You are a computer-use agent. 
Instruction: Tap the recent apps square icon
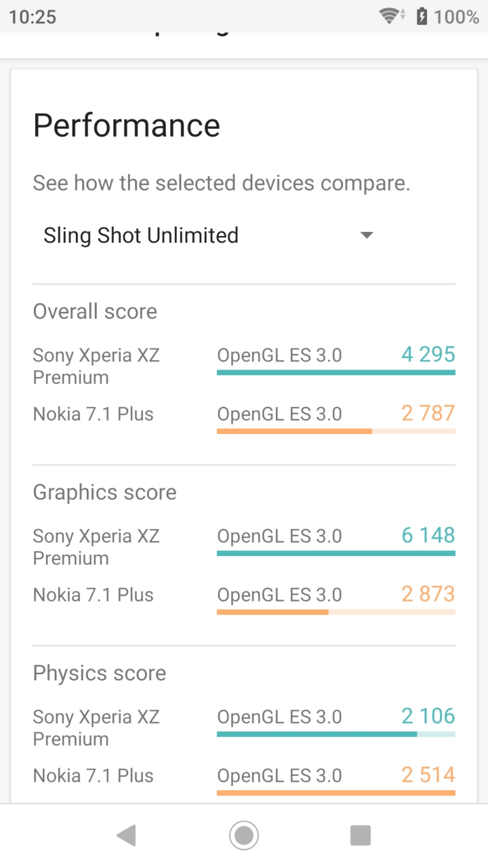click(361, 835)
